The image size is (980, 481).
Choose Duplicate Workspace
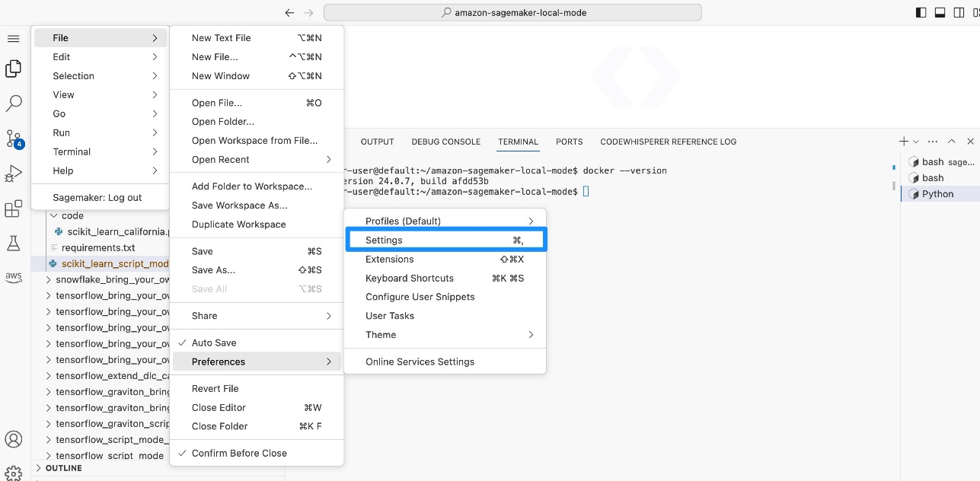[257, 225]
